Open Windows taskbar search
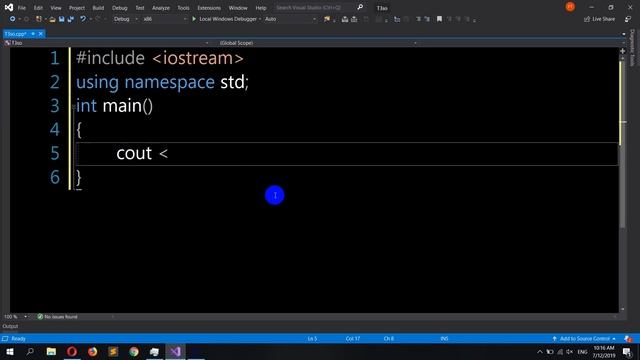The width and height of the screenshot is (640, 360). [30, 351]
